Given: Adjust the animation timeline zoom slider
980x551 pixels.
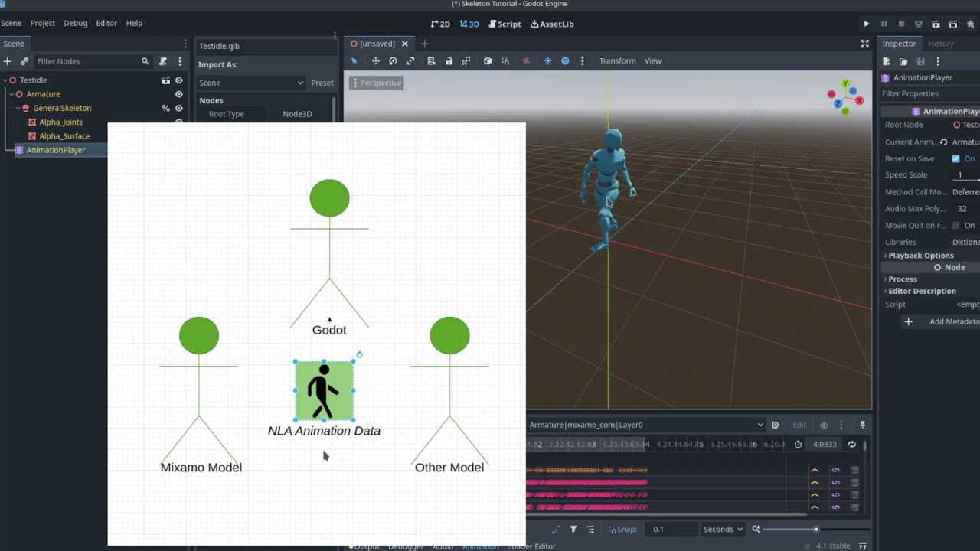Looking at the screenshot, I should (815, 529).
